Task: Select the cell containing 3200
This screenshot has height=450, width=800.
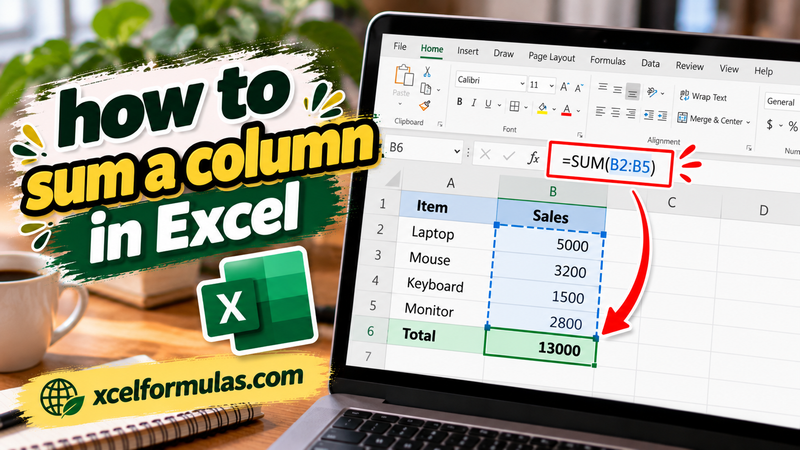Action: (546, 270)
